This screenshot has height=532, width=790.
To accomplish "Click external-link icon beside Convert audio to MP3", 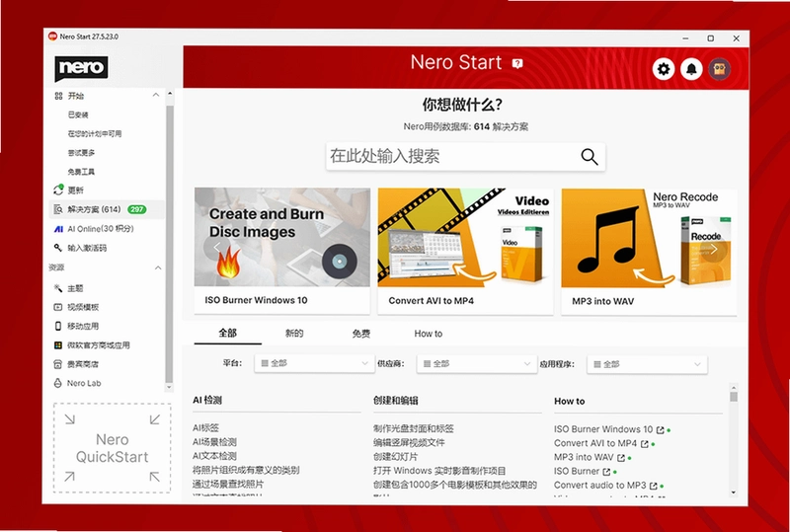I will point(654,487).
